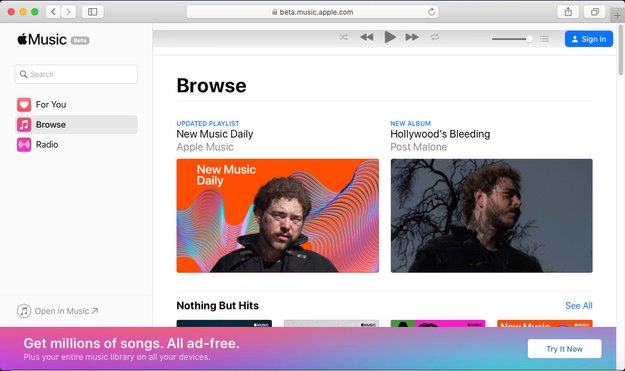
Task: Toggle repeat mode
Action: click(435, 37)
